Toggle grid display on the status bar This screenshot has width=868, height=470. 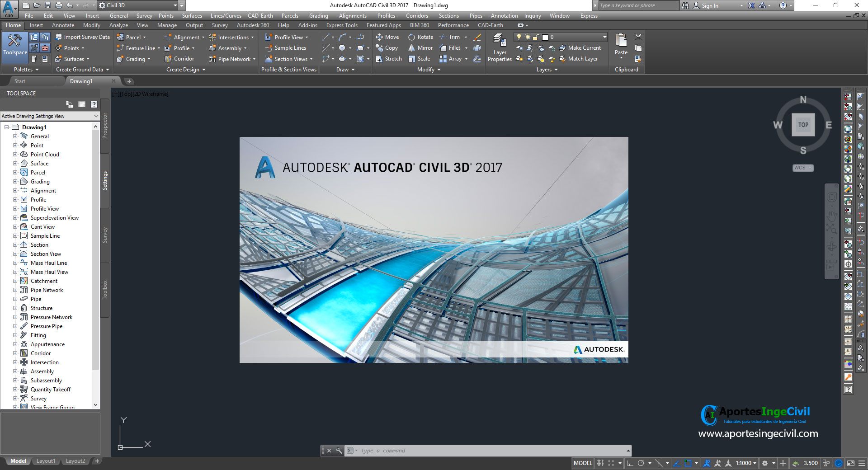tap(601, 463)
